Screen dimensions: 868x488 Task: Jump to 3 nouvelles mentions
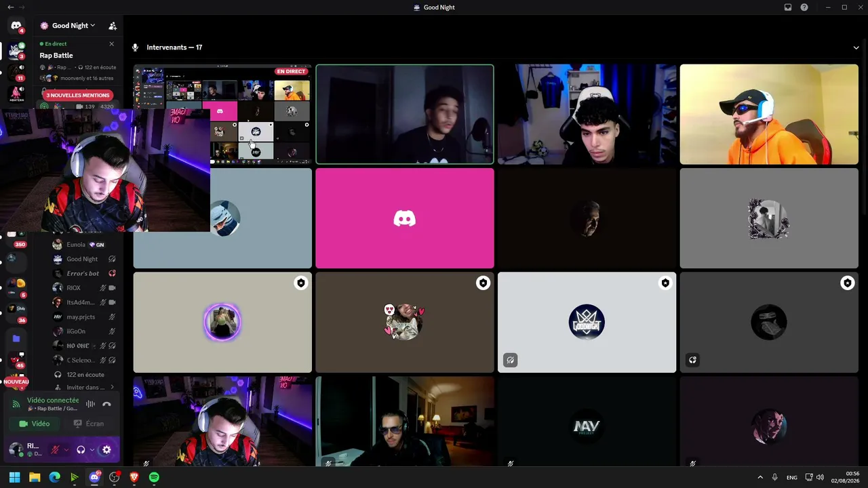(78, 95)
